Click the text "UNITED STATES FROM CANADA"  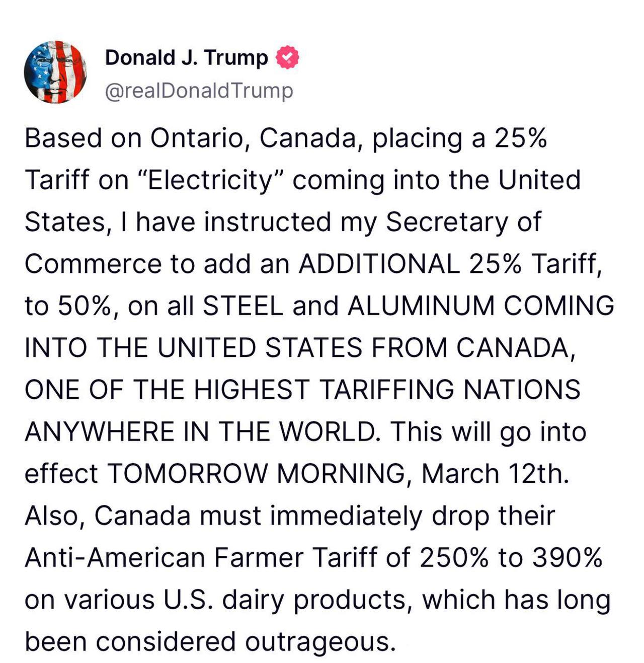click(366, 347)
